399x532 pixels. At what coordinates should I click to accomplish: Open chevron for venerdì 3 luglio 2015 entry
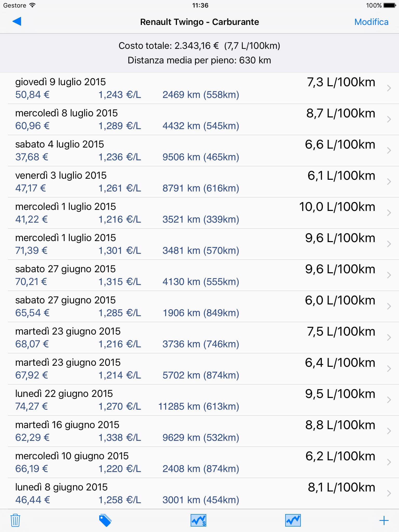[x=389, y=182]
